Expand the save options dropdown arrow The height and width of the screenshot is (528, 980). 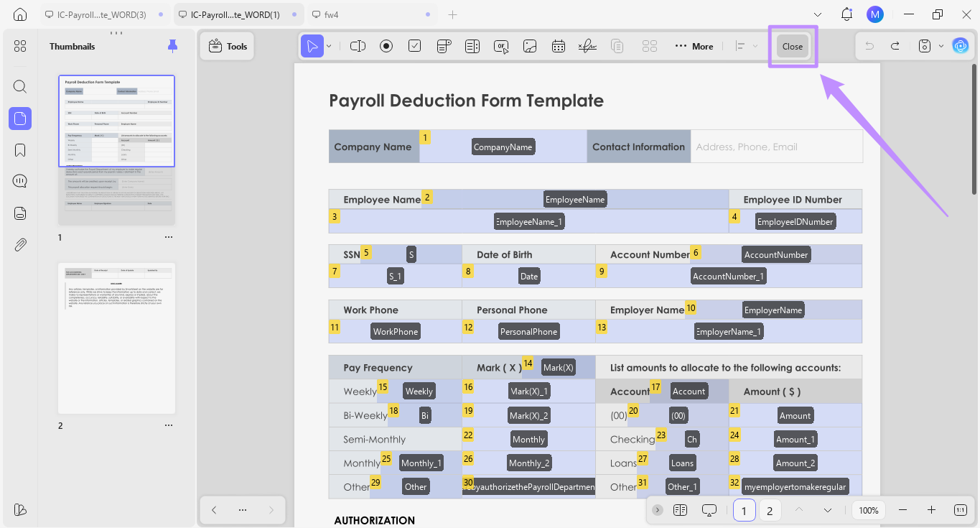(x=941, y=46)
